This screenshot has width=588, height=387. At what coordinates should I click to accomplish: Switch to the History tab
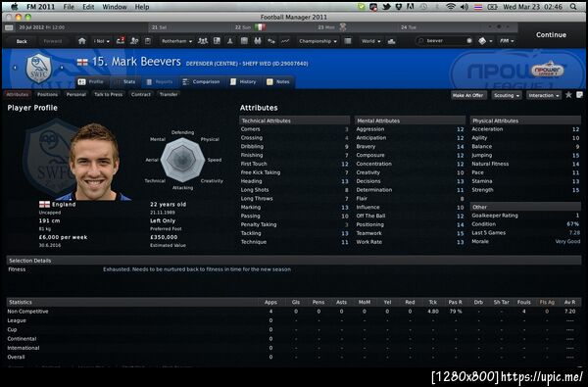[x=243, y=81]
